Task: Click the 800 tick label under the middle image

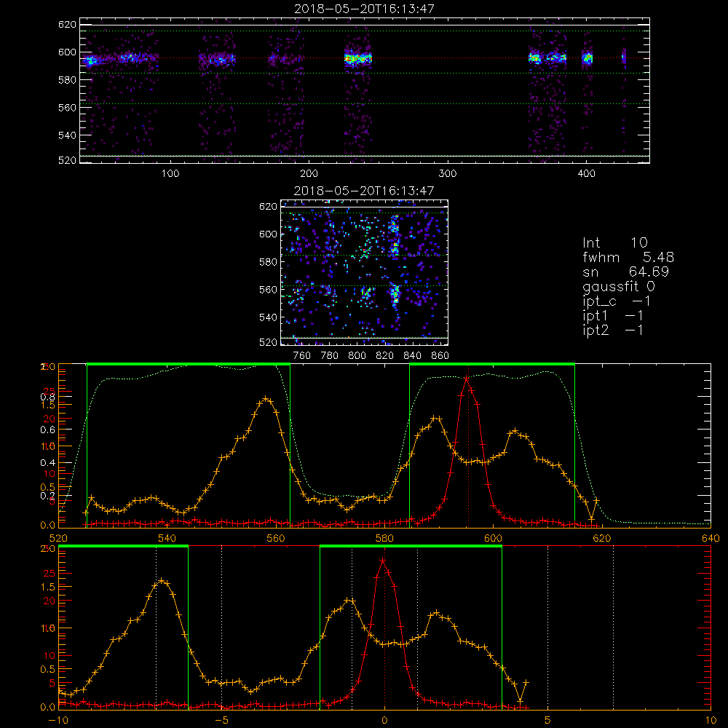Action: pos(357,356)
